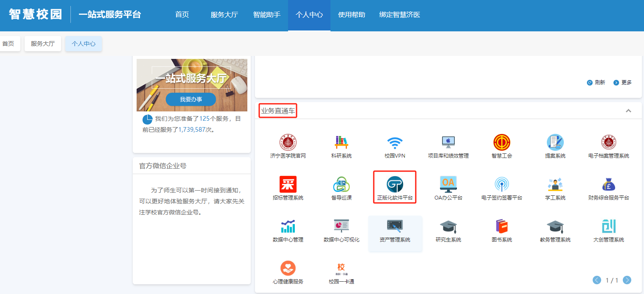
Task: Open the 智慧工会 emblem icon
Action: (502, 142)
